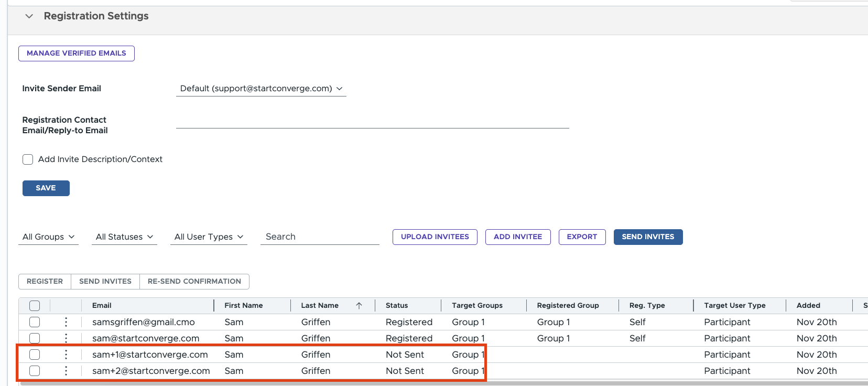Select the sam+1@startconverge.com row checkbox
Viewport: 868px width, 386px height.
click(35, 355)
